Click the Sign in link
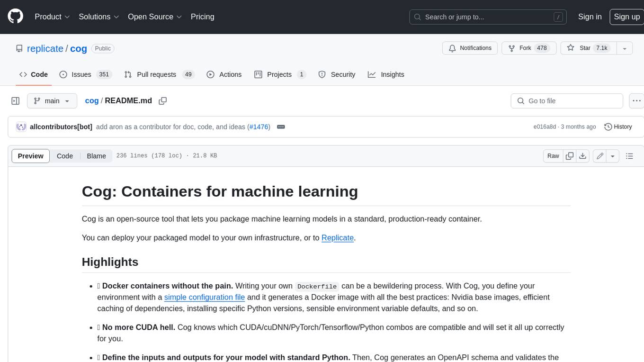This screenshot has height=362, width=644. 590,17
